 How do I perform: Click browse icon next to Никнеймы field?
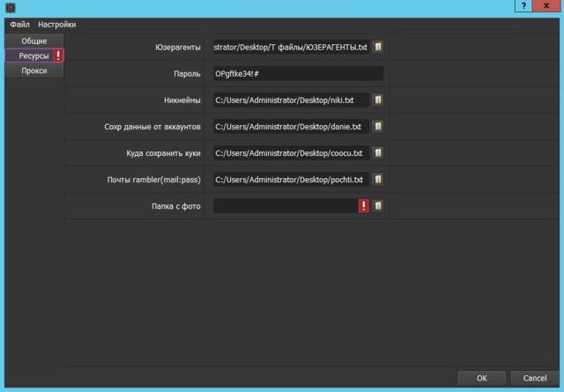click(x=377, y=100)
